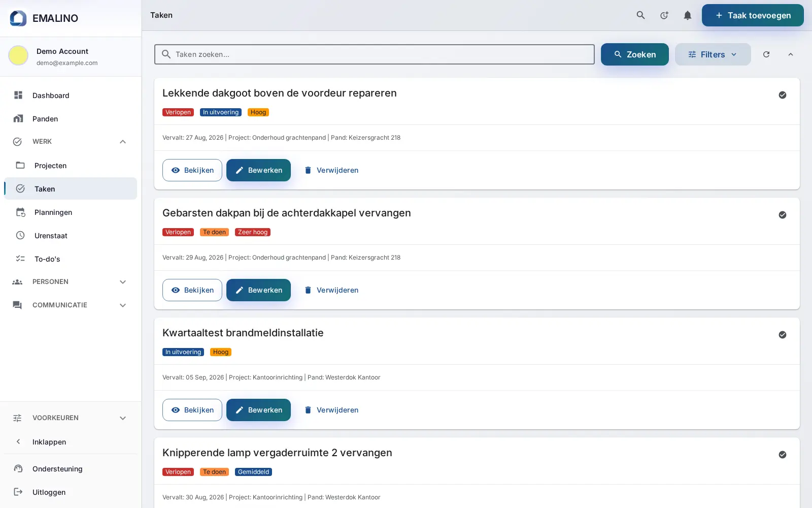
Task: Click Bekijken on Kwartaaltest brandmeldinstallatie task
Action: [192, 410]
